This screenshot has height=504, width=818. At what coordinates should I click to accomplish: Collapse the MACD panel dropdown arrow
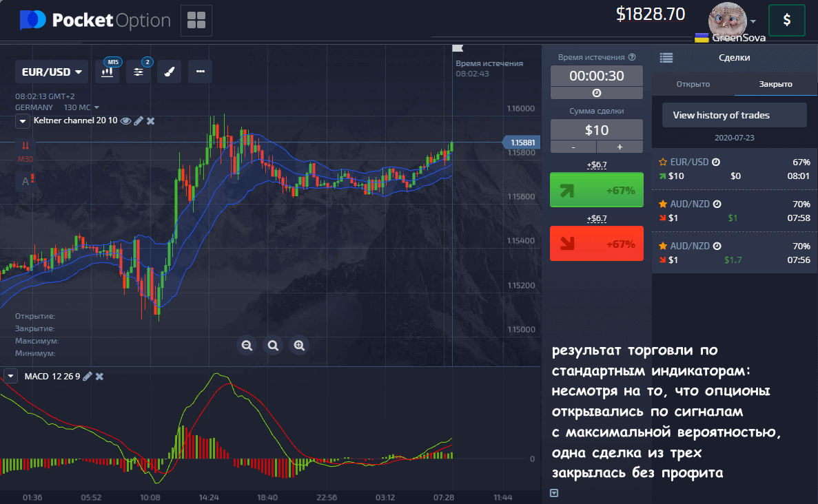[10, 376]
